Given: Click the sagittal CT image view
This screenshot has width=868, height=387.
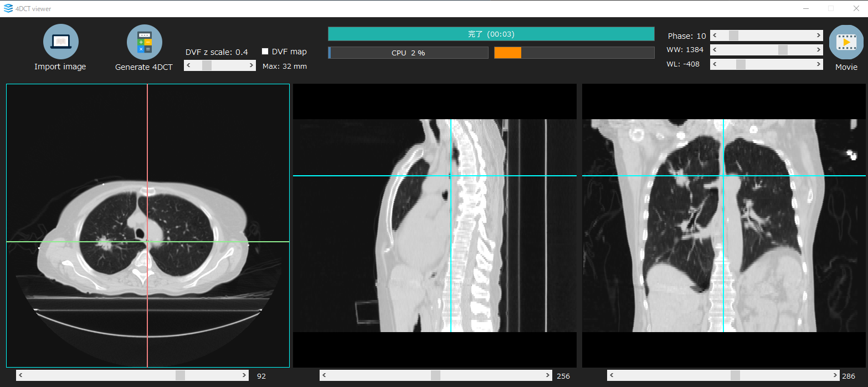Looking at the screenshot, I should point(435,226).
